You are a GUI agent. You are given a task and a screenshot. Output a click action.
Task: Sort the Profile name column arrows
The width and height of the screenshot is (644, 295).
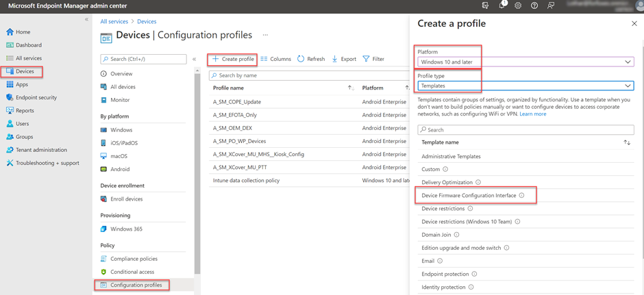pos(351,88)
